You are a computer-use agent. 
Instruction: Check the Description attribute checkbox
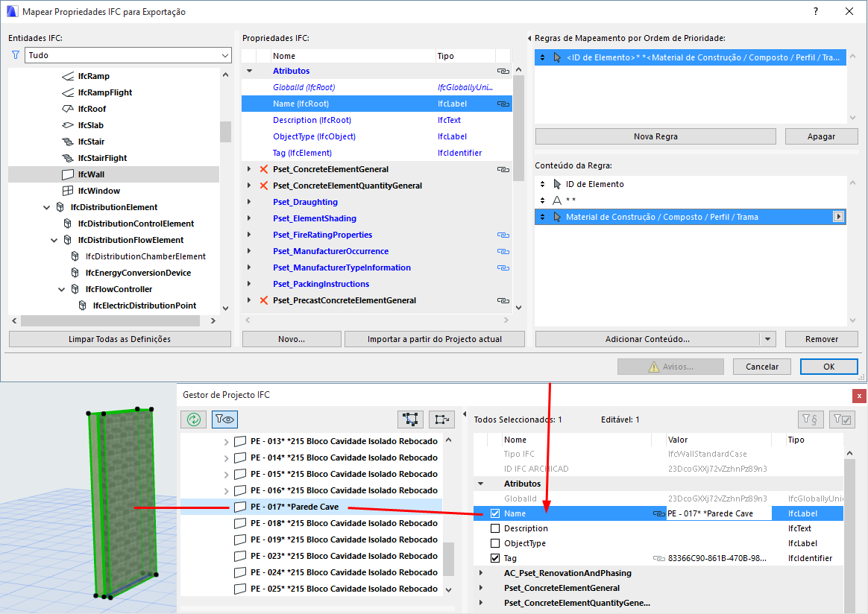coord(495,528)
